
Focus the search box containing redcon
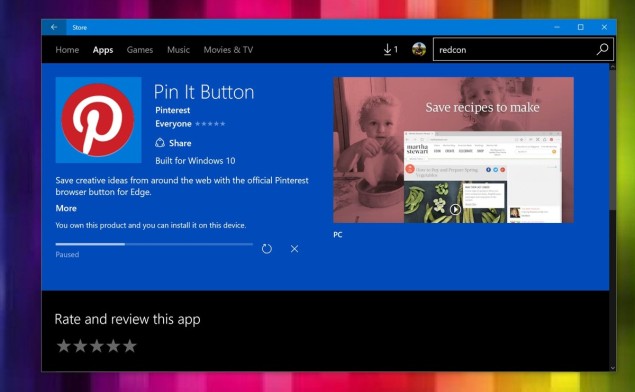point(514,49)
